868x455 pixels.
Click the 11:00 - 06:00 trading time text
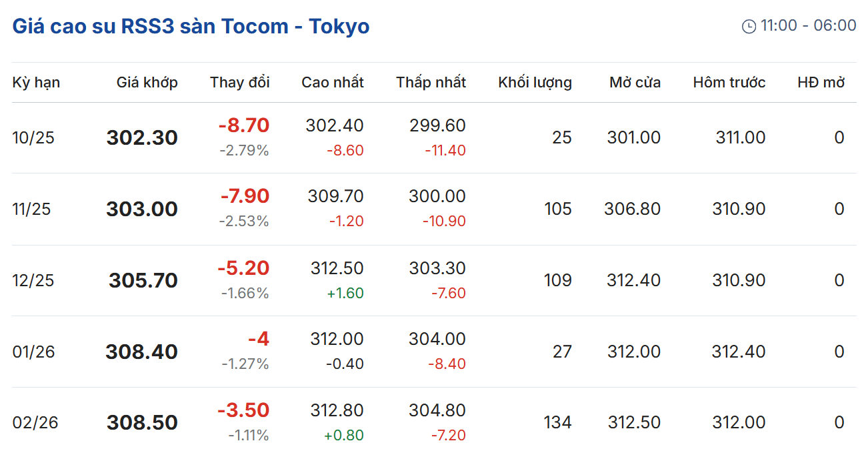pos(808,25)
